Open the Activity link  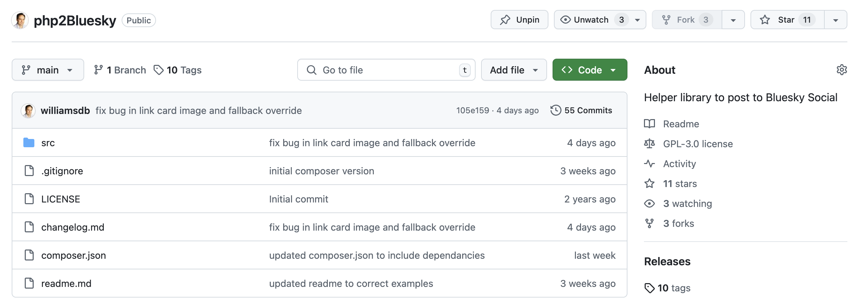(x=679, y=164)
